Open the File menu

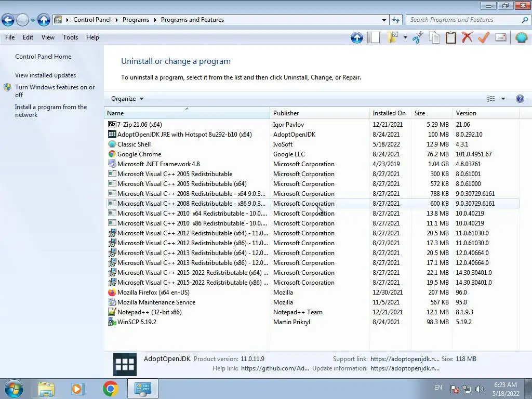point(10,37)
